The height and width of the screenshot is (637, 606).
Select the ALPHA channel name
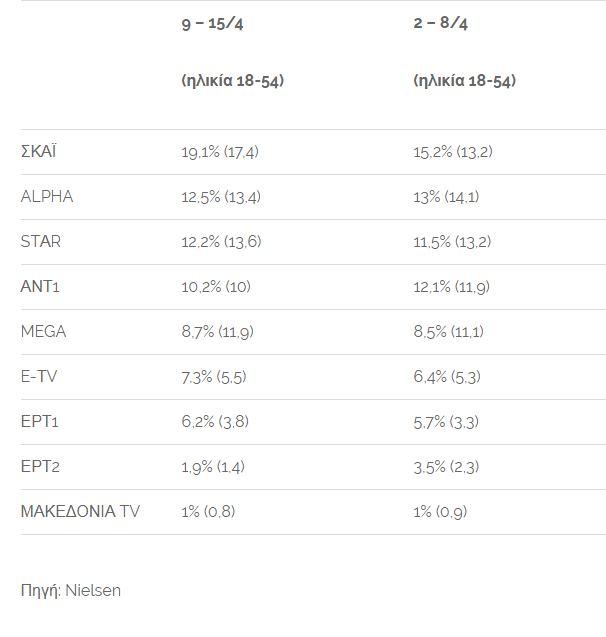coord(47,197)
